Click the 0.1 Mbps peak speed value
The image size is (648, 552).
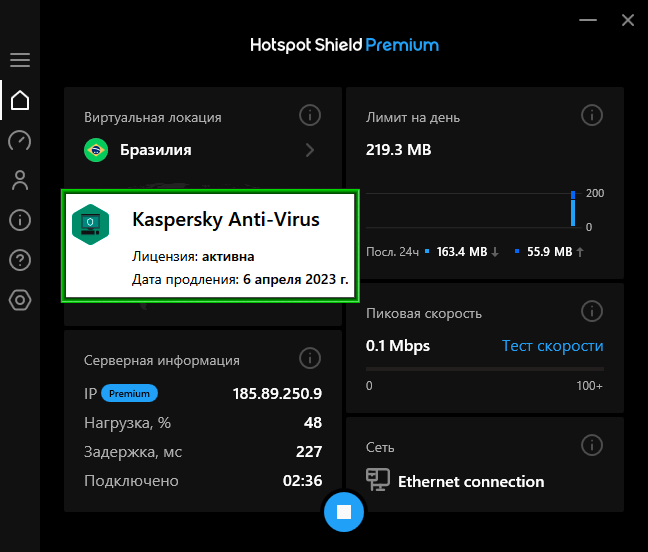[398, 346]
